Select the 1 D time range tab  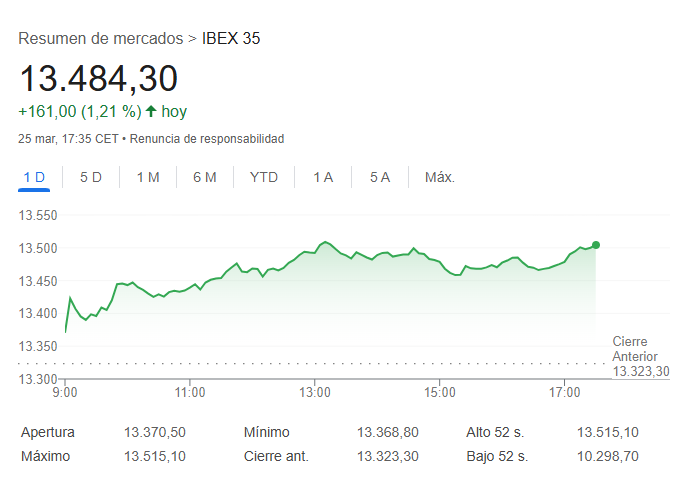tap(34, 177)
